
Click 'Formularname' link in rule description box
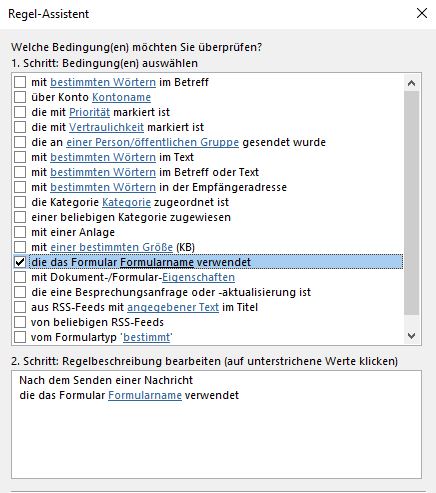tap(145, 395)
